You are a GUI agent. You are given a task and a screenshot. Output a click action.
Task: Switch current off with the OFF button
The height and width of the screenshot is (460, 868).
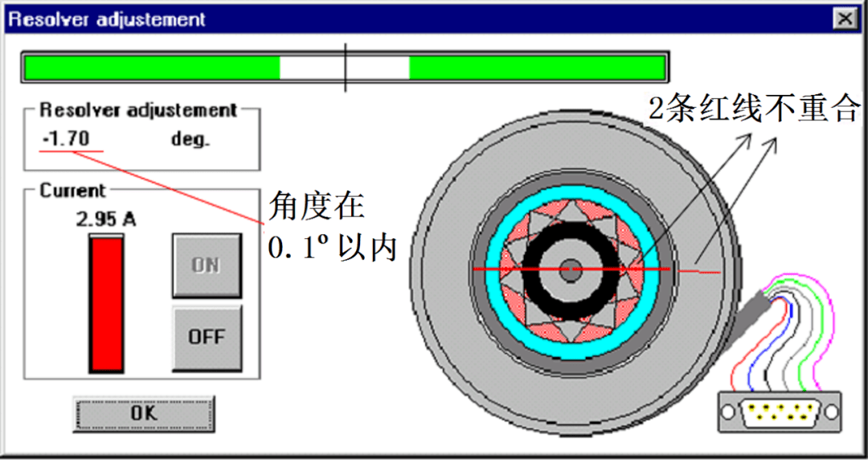pos(207,338)
